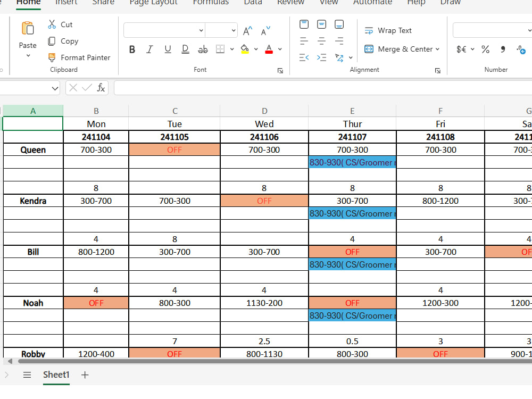Apply percent style format
The height and width of the screenshot is (399, 532).
(x=486, y=49)
